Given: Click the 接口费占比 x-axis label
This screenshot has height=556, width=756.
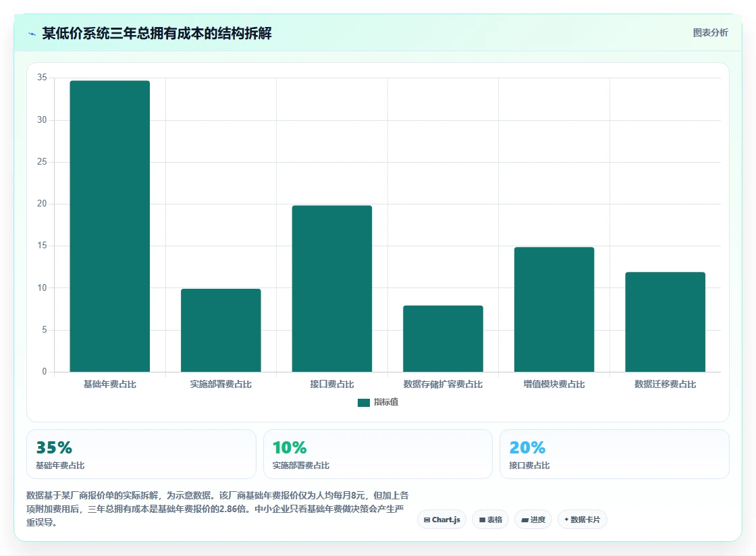Looking at the screenshot, I should (x=331, y=384).
